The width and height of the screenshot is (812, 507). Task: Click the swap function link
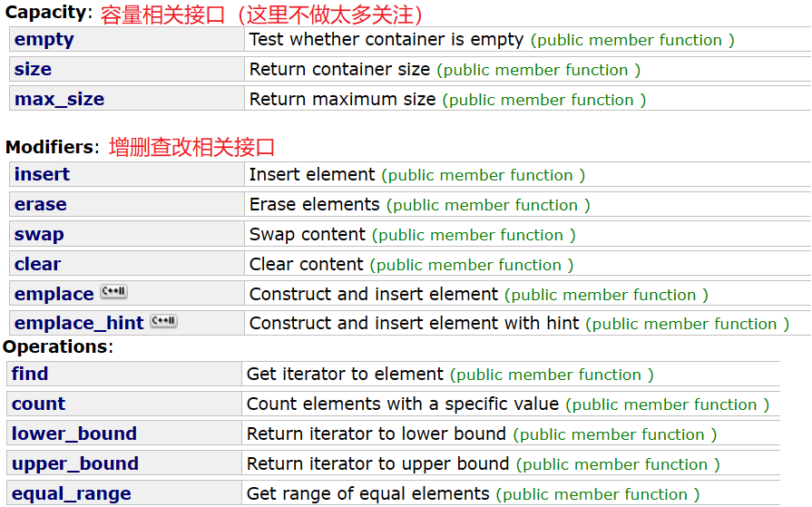click(x=39, y=235)
